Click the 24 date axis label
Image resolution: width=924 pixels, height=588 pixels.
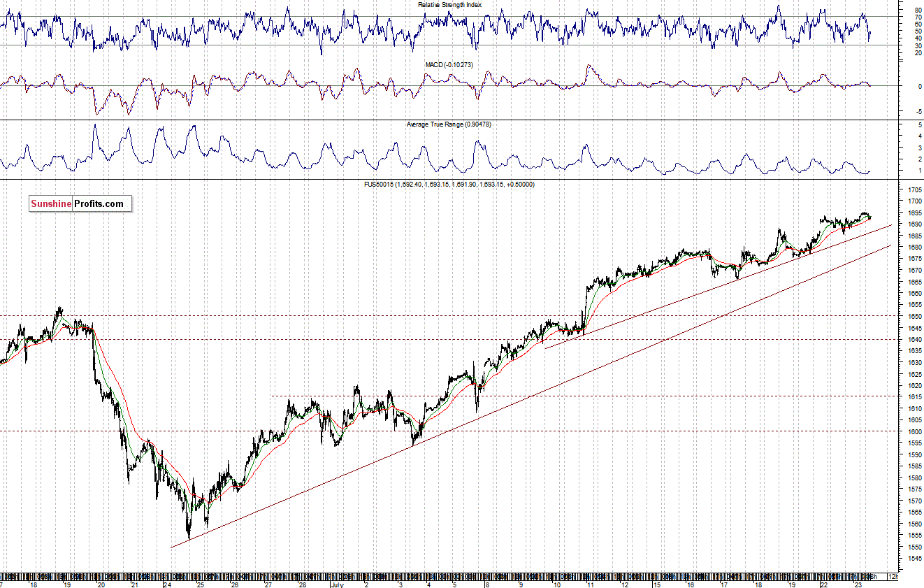tap(168, 585)
